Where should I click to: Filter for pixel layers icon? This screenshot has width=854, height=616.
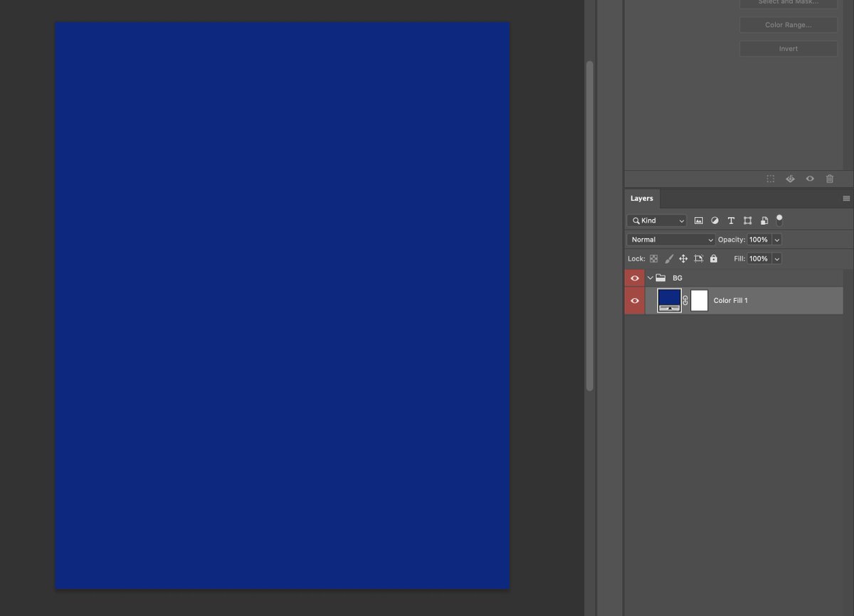[699, 221]
